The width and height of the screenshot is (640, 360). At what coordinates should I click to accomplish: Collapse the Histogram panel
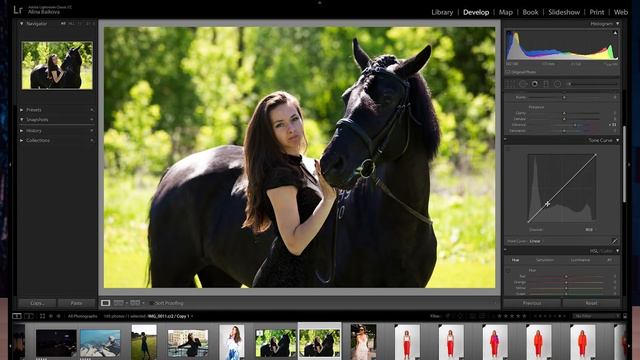tap(617, 24)
